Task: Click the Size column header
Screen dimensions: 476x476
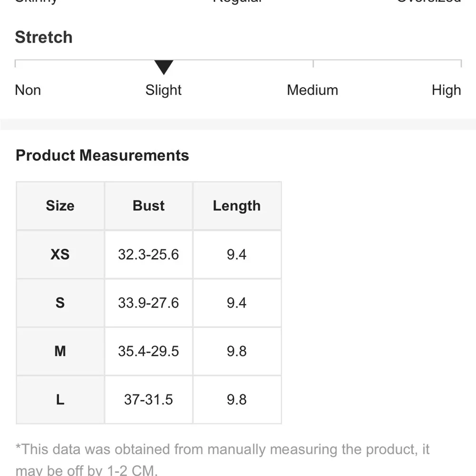Action: coord(60,206)
